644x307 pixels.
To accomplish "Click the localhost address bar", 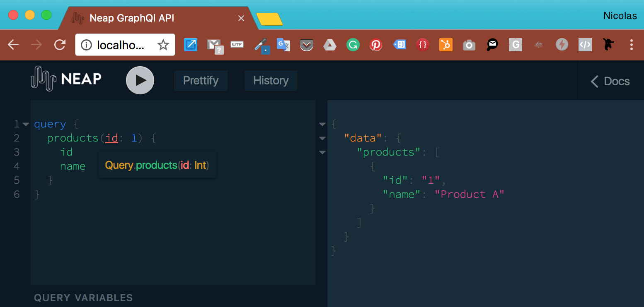I will click(120, 45).
